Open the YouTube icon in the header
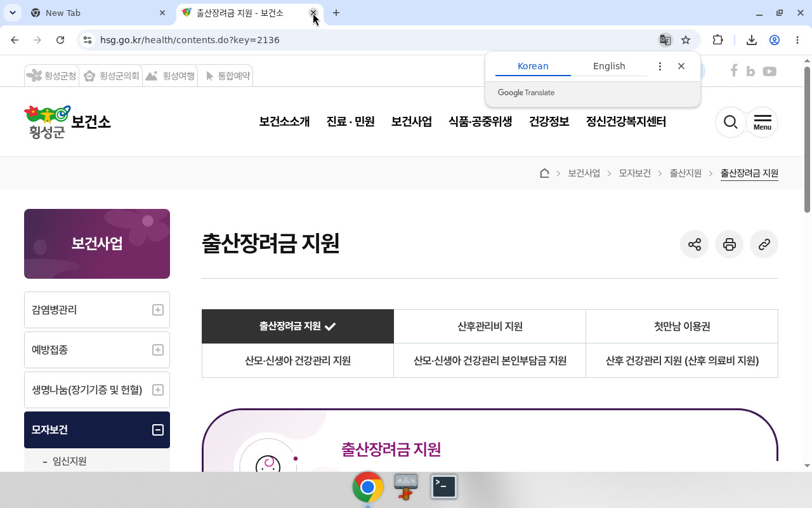 769,71
